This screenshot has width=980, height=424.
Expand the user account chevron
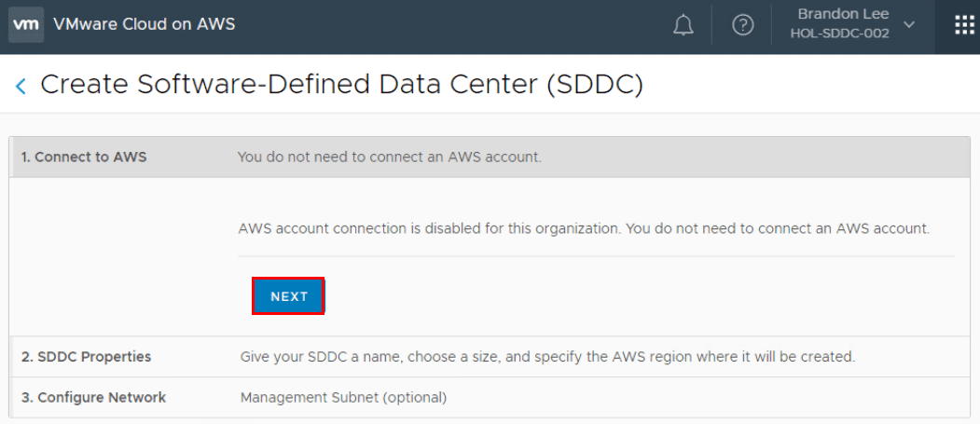pos(910,24)
